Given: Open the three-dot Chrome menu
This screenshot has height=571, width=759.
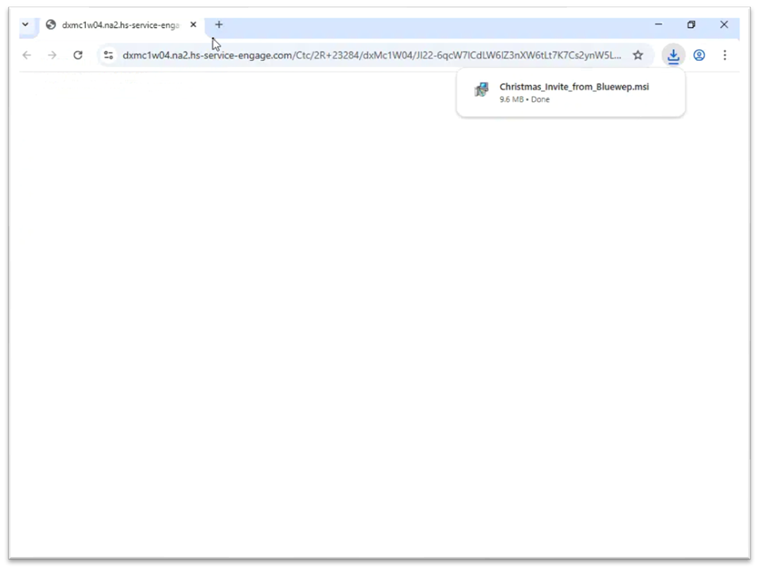Looking at the screenshot, I should coord(725,55).
